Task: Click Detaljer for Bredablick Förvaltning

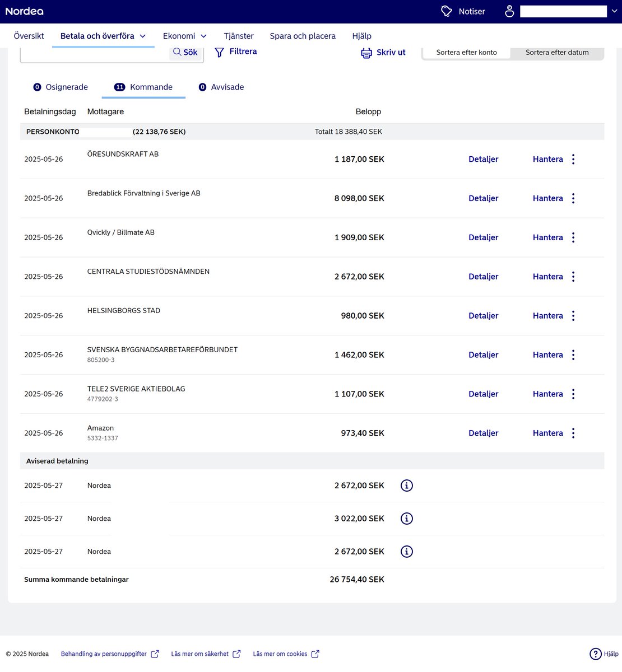Action: pyautogui.click(x=483, y=198)
